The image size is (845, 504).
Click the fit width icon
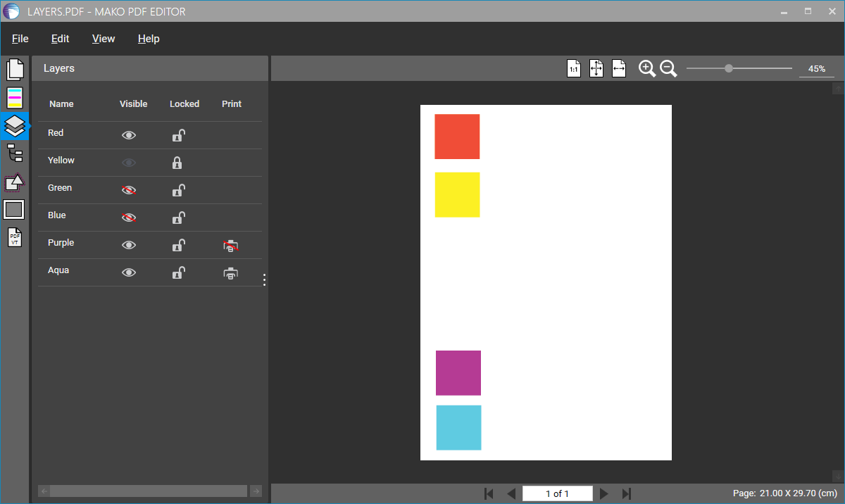tap(619, 68)
